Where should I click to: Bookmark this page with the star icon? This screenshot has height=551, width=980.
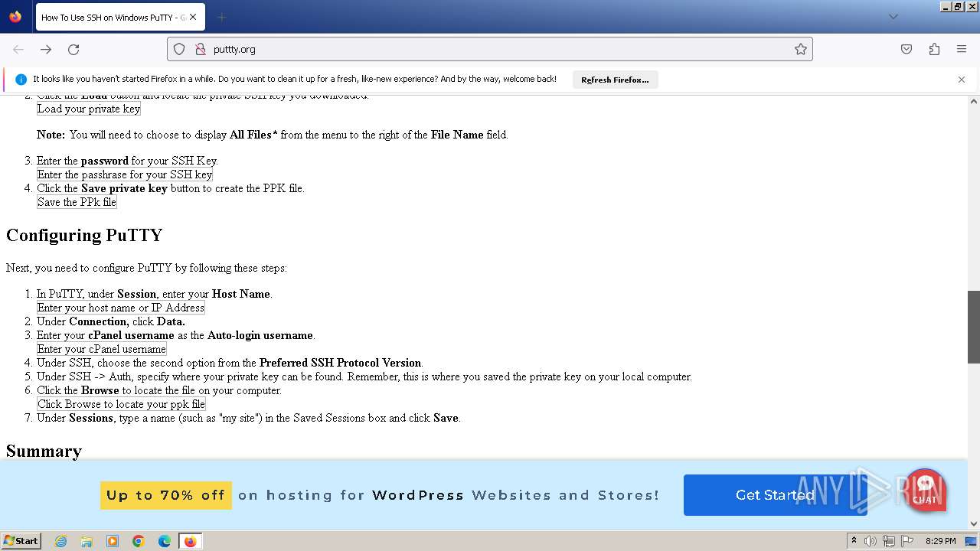click(801, 49)
